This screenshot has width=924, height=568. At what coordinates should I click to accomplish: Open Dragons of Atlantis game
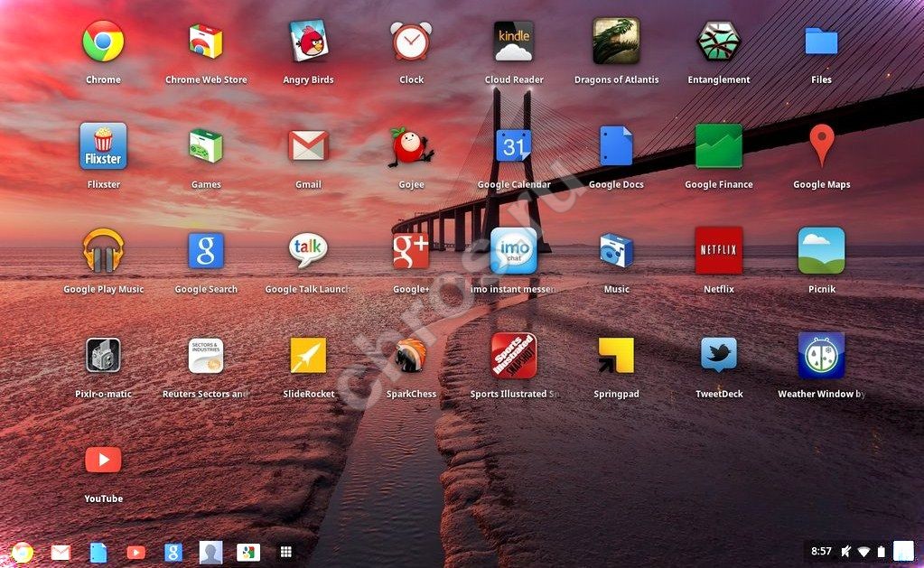click(616, 42)
